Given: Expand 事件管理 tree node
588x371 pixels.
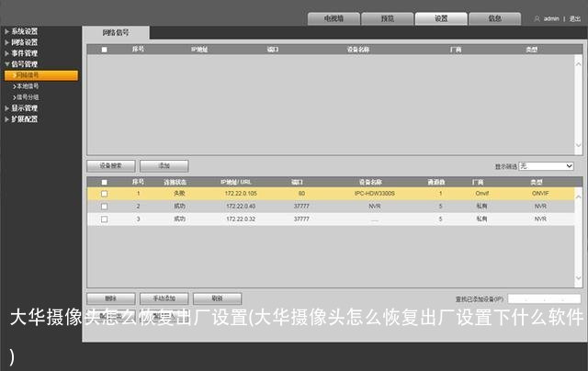Looking at the screenshot, I should click(x=24, y=53).
